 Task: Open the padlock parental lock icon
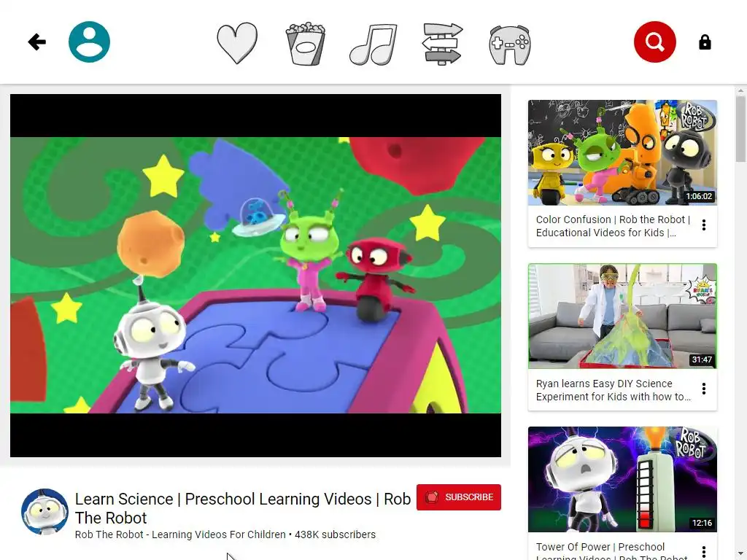point(705,42)
